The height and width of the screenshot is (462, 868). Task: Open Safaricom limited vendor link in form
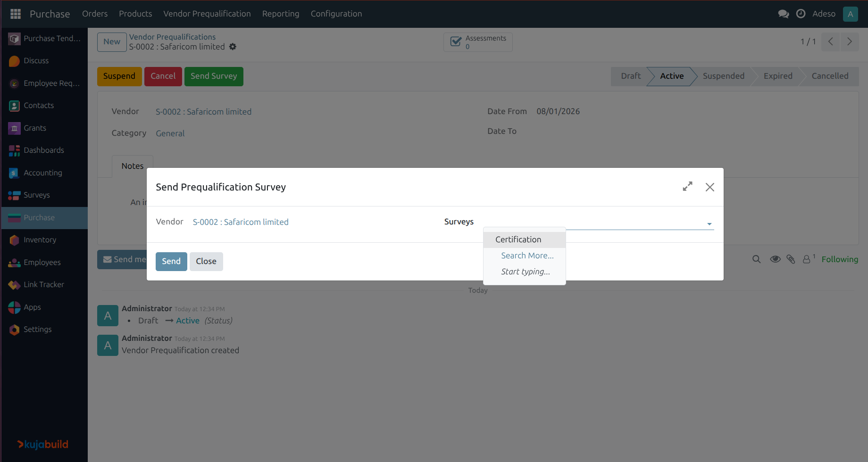coord(204,112)
